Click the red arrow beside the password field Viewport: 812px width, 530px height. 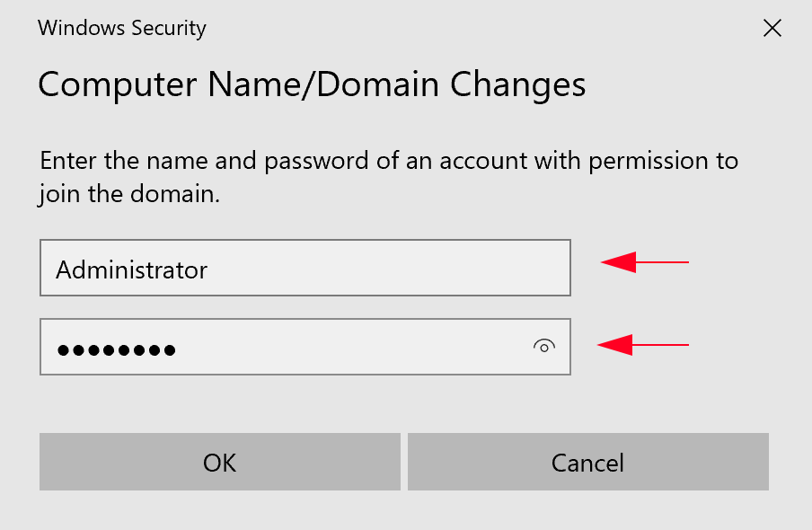(x=642, y=345)
